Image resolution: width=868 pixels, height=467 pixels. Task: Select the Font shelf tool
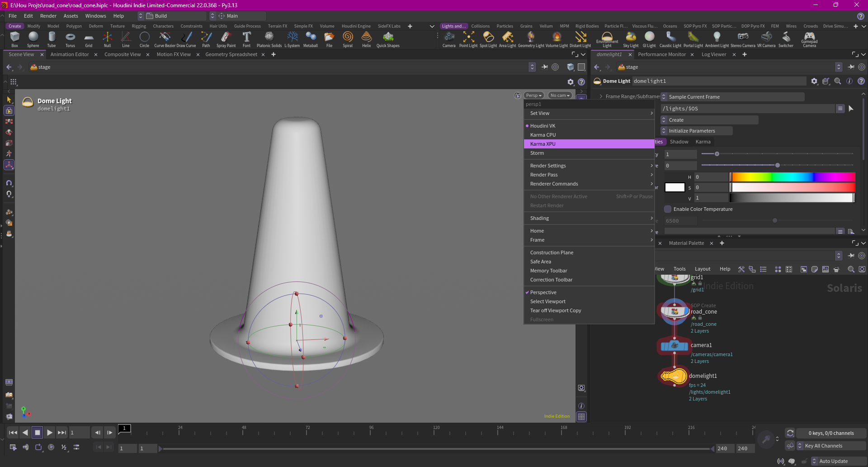tap(246, 39)
